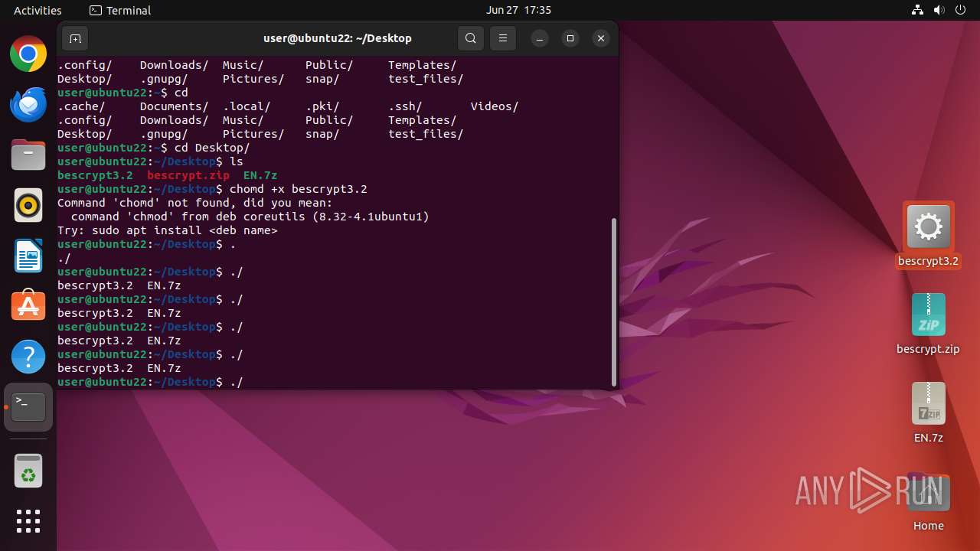The height and width of the screenshot is (551, 980).
Task: Open Rhythmbox music player in dock
Action: tap(28, 205)
